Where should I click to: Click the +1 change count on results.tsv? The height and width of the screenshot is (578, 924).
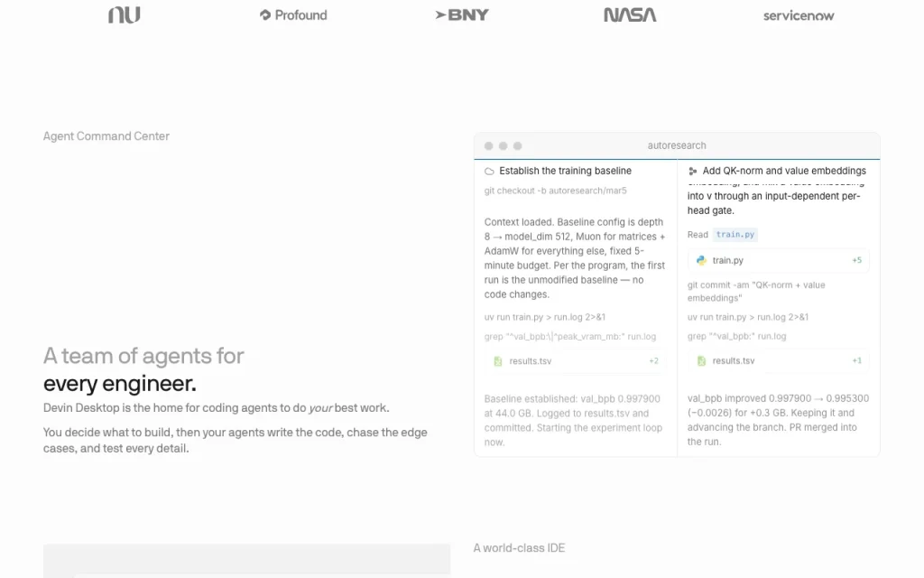857,360
